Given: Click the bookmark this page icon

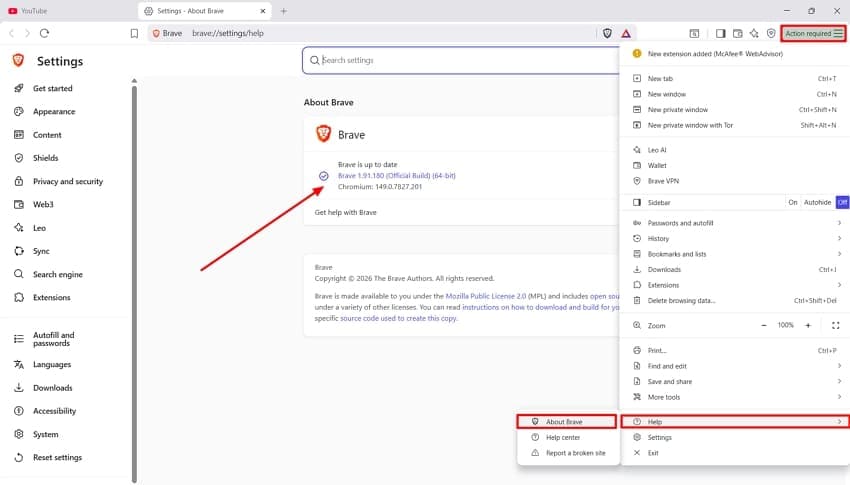Looking at the screenshot, I should pyautogui.click(x=134, y=34).
